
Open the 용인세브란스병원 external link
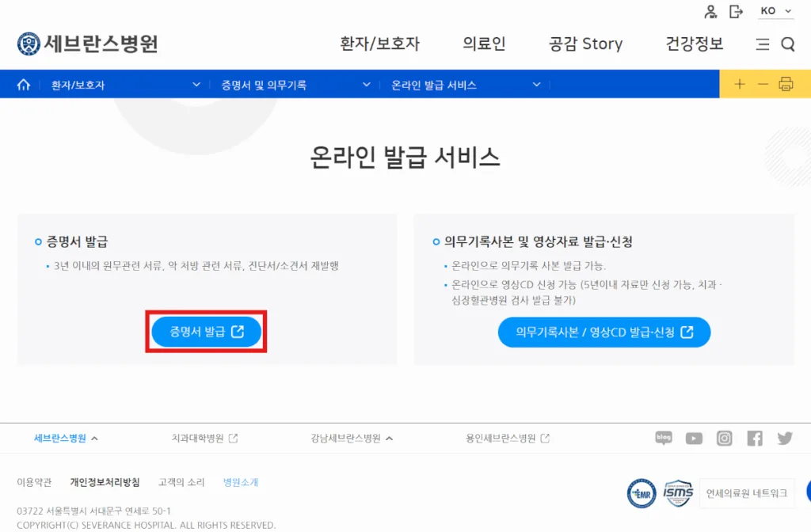[508, 438]
